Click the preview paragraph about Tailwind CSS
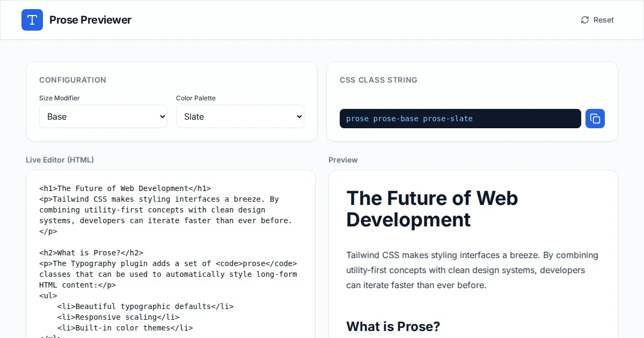This screenshot has height=338, width=644. tap(472, 270)
